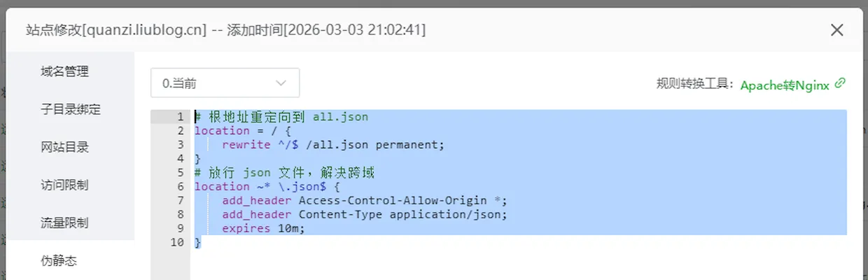The width and height of the screenshot is (868, 280).
Task: Switch to the 子目录绑定 tab
Action: [71, 109]
